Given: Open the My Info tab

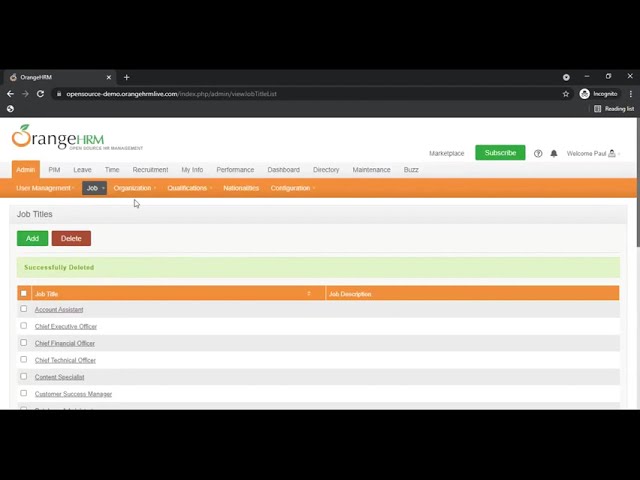Looking at the screenshot, I should tap(192, 170).
